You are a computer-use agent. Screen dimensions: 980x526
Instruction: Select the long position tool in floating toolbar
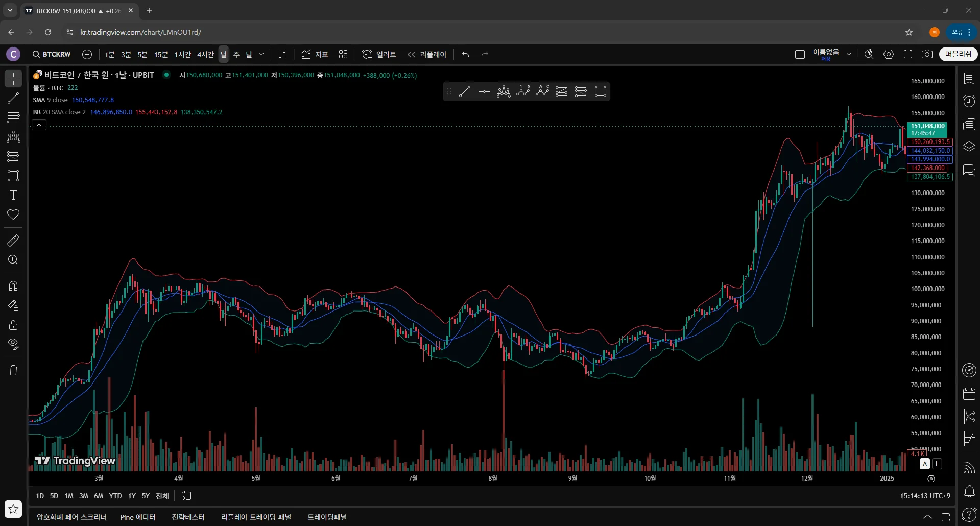(562, 91)
